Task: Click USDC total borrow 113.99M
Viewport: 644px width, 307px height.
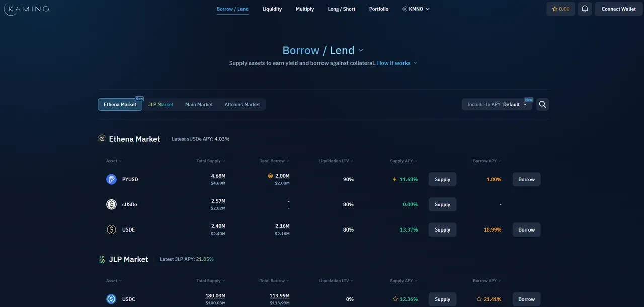Action: (x=279, y=295)
